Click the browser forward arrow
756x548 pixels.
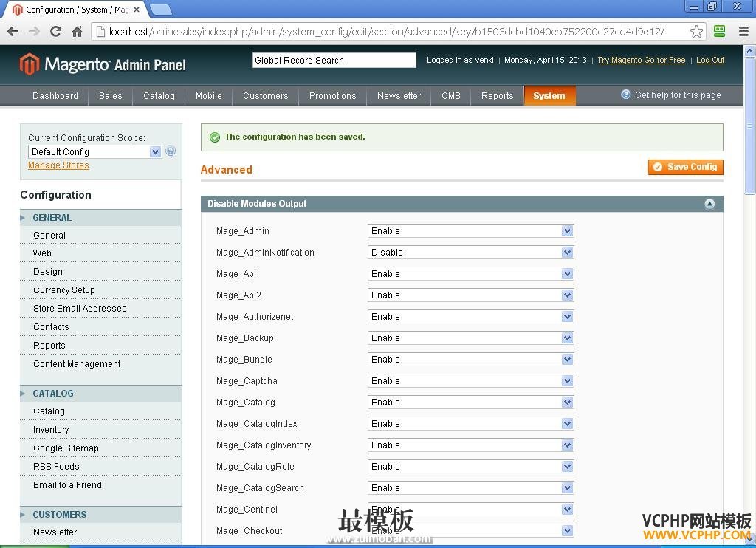[34, 32]
